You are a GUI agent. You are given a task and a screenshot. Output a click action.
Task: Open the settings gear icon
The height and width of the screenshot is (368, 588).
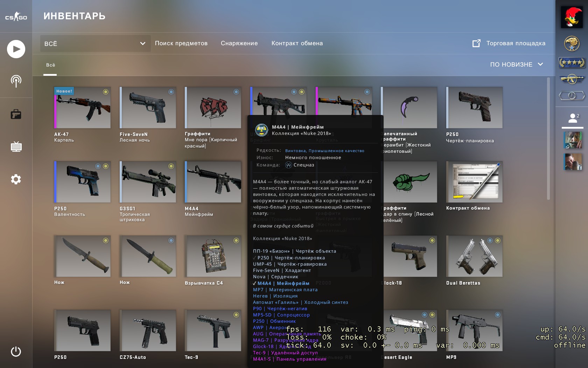[x=16, y=179]
